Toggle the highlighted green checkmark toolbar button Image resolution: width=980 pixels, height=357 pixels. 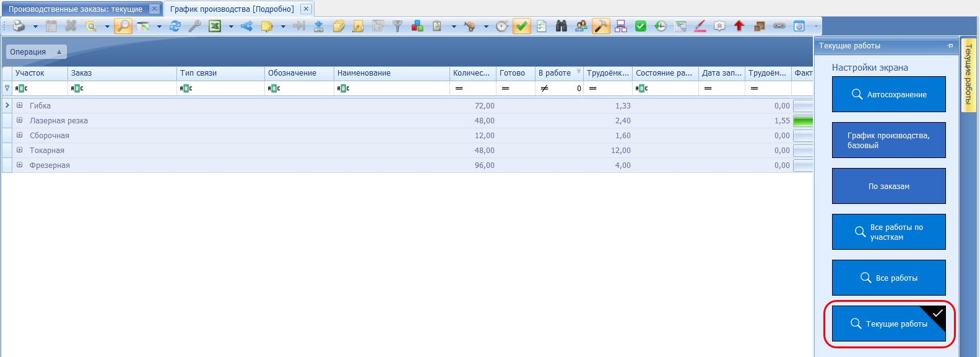522,26
